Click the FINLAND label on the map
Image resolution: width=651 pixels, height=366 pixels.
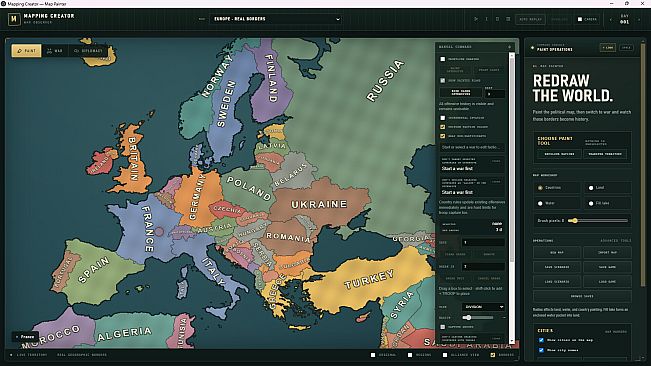pos(270,78)
